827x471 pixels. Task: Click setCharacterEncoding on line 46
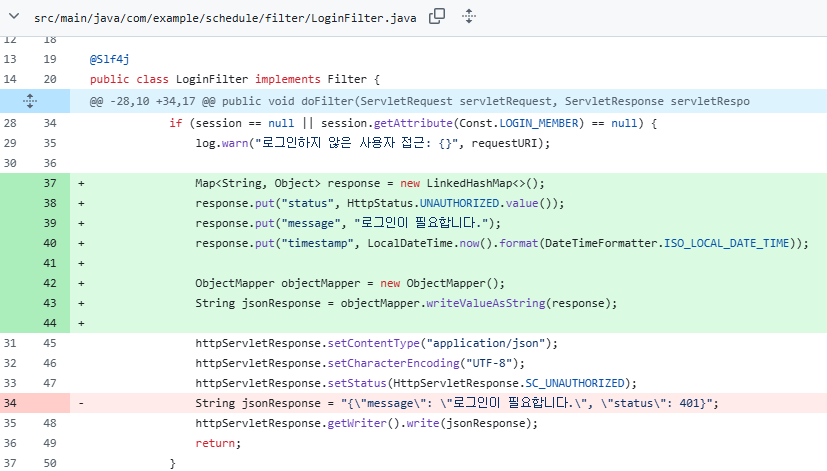(x=393, y=364)
